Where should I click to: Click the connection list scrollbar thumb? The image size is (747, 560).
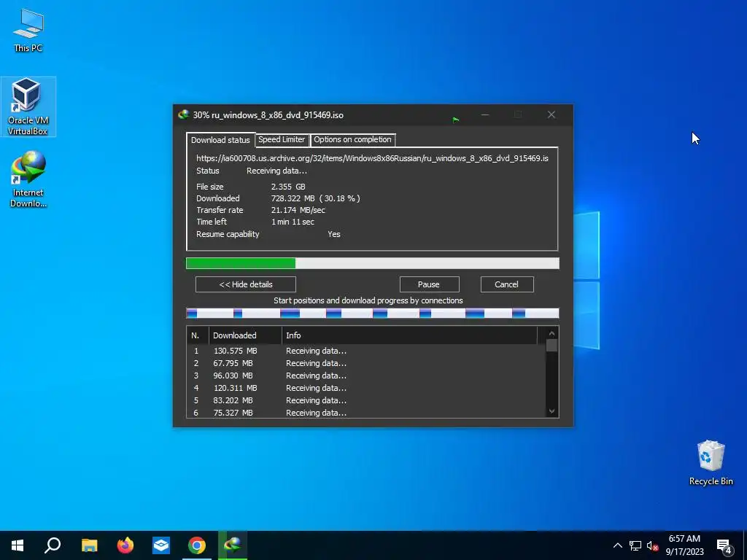[551, 345]
